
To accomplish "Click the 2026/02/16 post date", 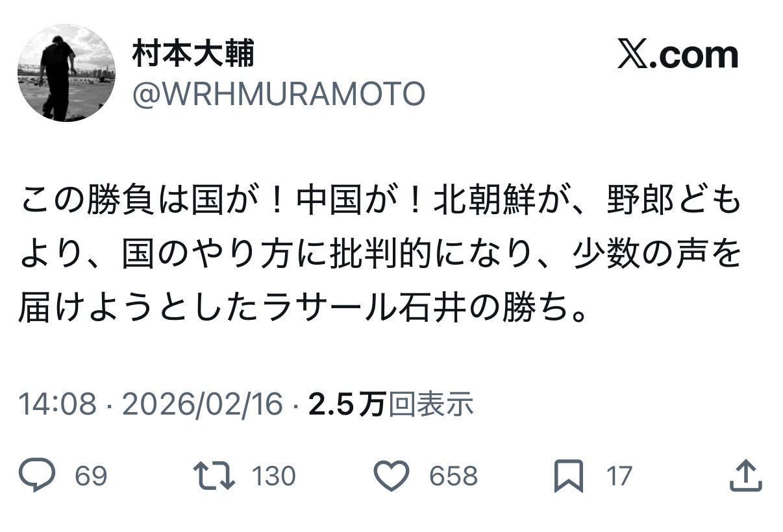I will [x=203, y=405].
